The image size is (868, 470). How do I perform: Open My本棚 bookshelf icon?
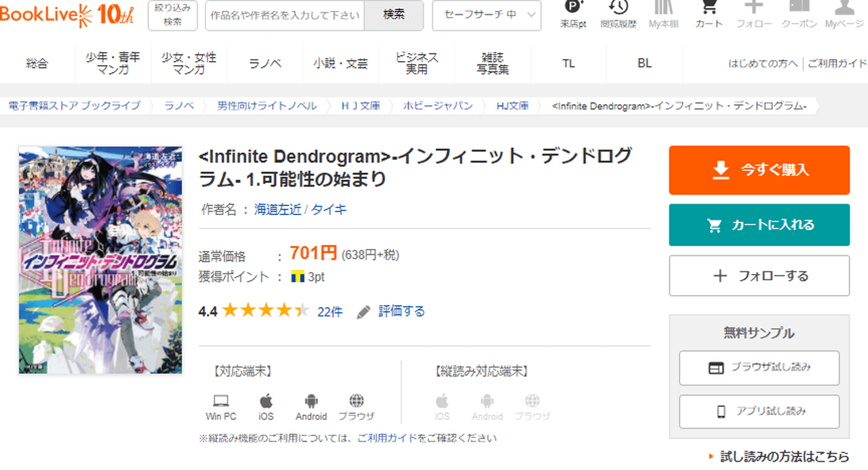[663, 9]
